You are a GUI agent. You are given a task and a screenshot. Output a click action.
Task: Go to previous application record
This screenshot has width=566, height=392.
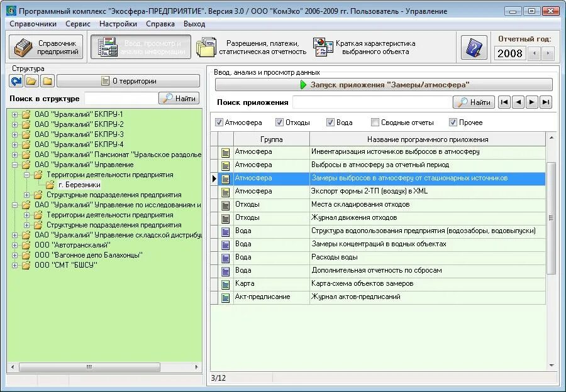tap(518, 102)
